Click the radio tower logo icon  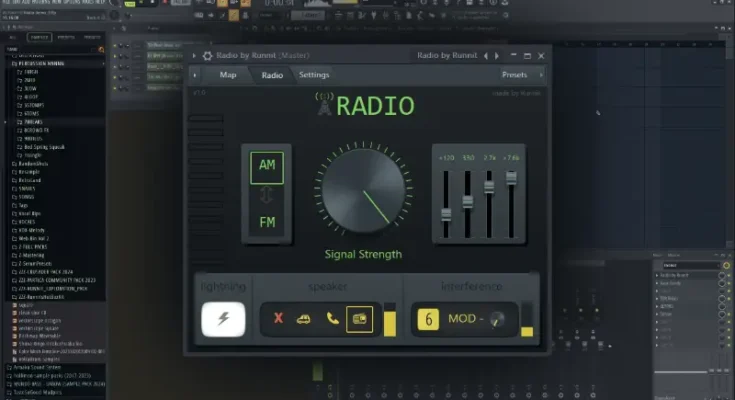[323, 104]
